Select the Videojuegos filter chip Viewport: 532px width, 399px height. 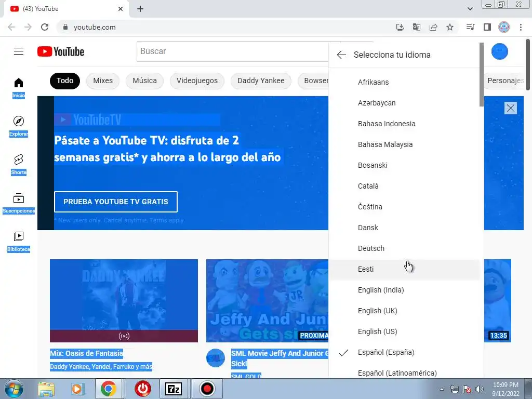tap(197, 81)
